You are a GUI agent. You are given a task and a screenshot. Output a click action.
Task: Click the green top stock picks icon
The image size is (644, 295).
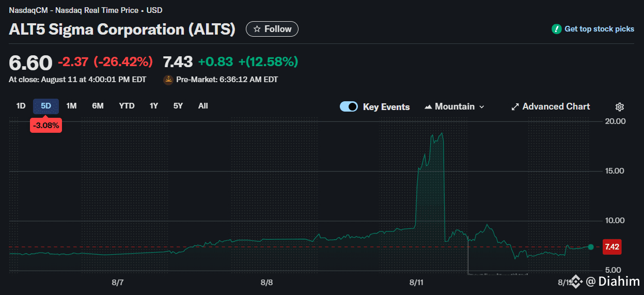click(556, 29)
